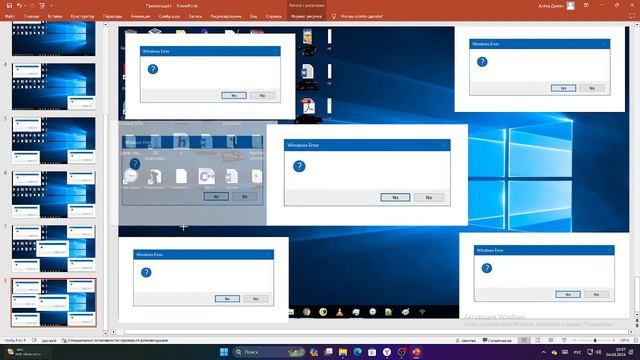Open spell check icon in status bar

point(34,340)
